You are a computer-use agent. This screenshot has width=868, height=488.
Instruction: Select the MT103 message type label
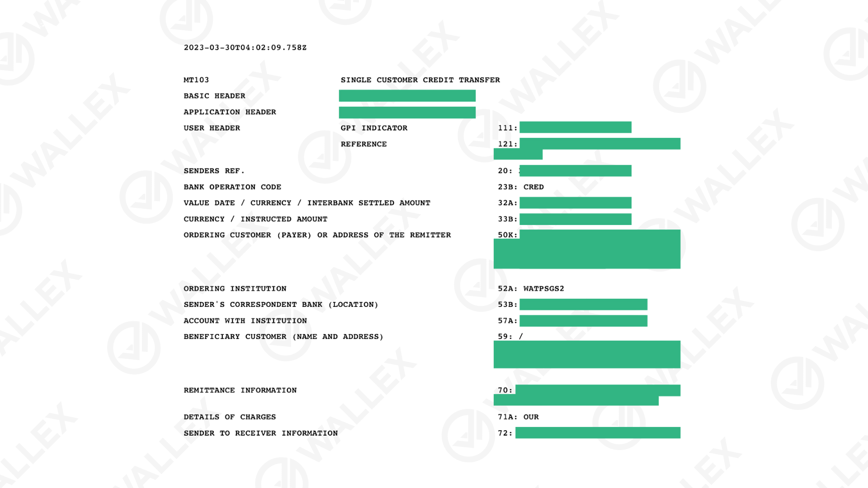point(196,79)
